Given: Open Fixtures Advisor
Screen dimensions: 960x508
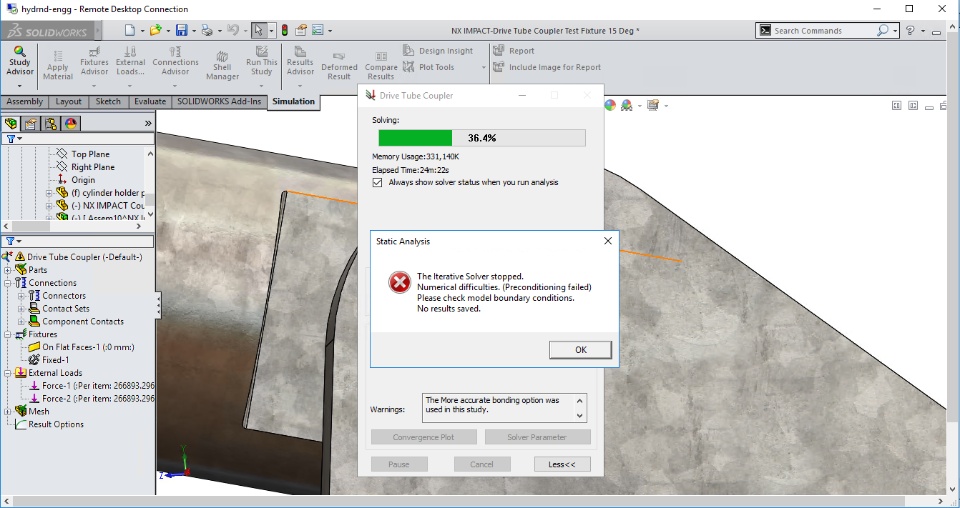Looking at the screenshot, I should click(94, 61).
